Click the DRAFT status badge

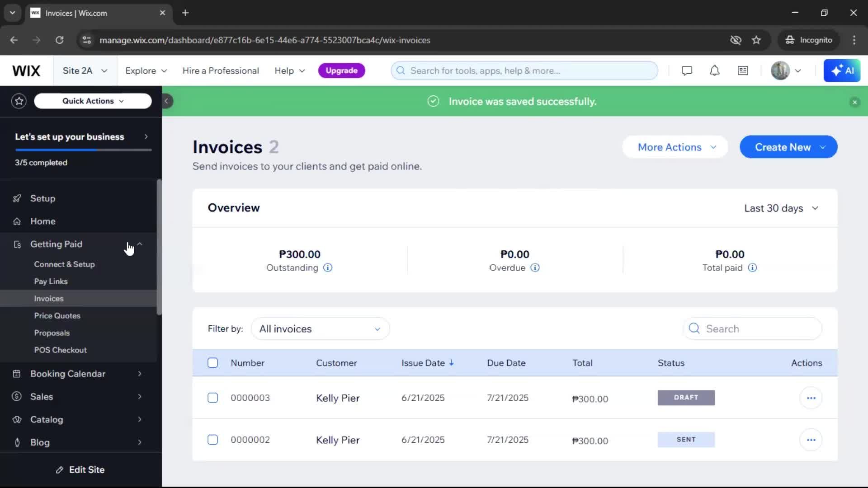[x=686, y=398]
